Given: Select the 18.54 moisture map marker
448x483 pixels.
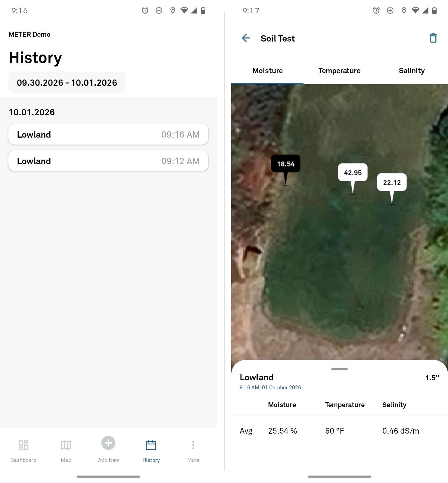Looking at the screenshot, I should pyautogui.click(x=286, y=164).
